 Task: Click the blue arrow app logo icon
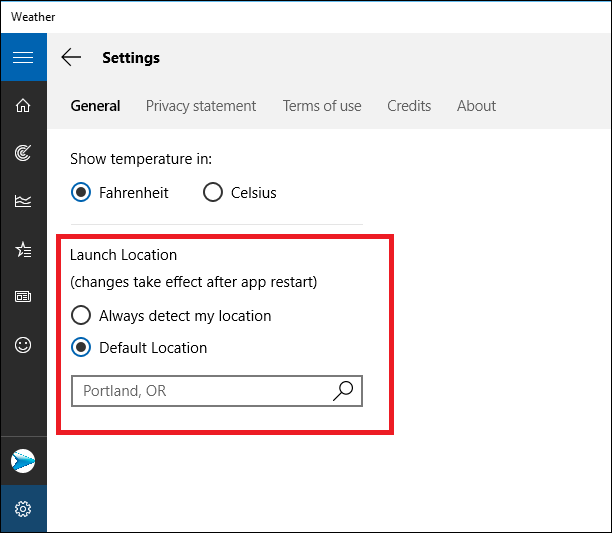23,461
